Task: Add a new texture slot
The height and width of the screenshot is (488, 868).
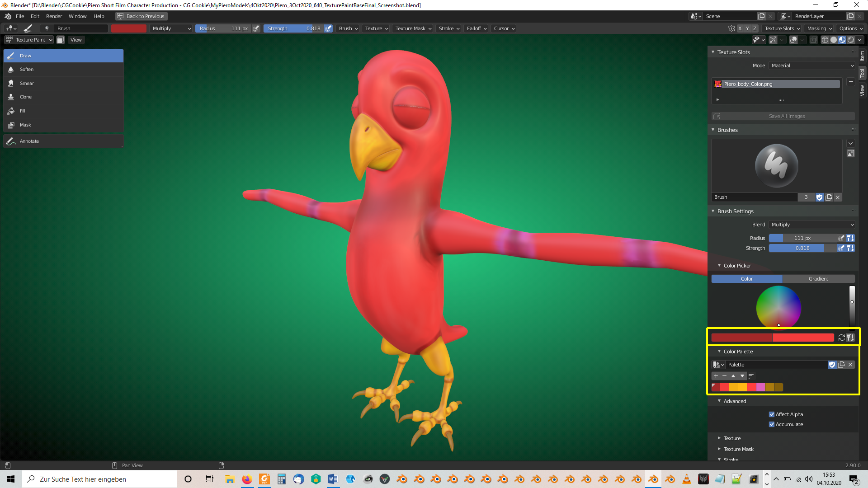Action: (851, 82)
